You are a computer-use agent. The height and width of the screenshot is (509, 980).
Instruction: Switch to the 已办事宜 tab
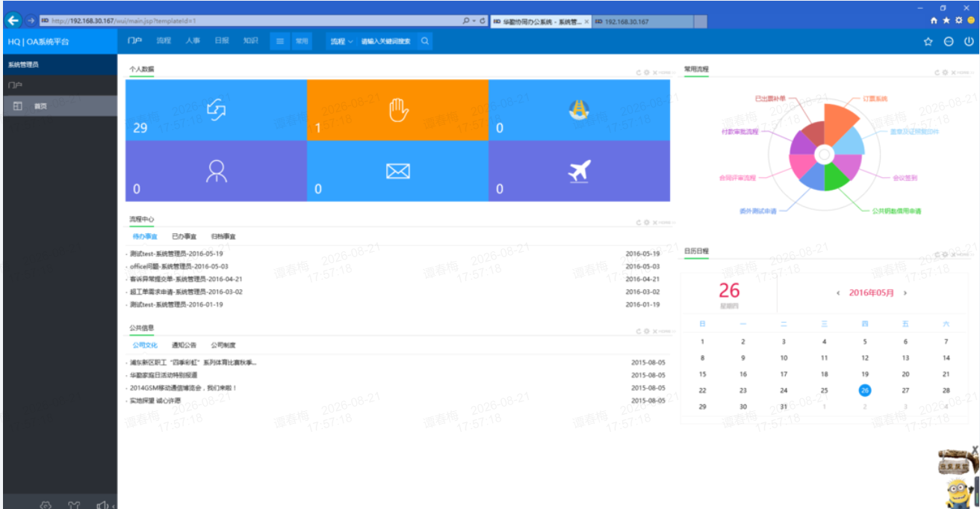click(x=184, y=236)
